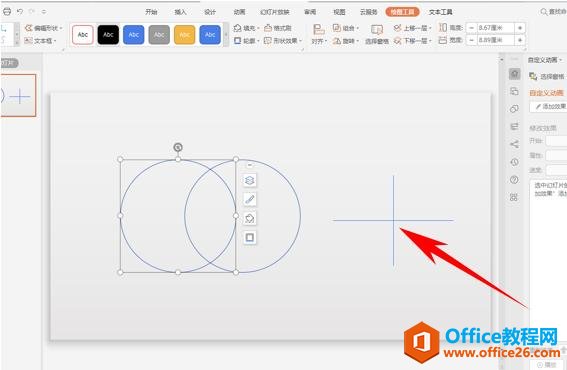Open the 插入 tab
This screenshot has height=370, width=567.
click(180, 12)
